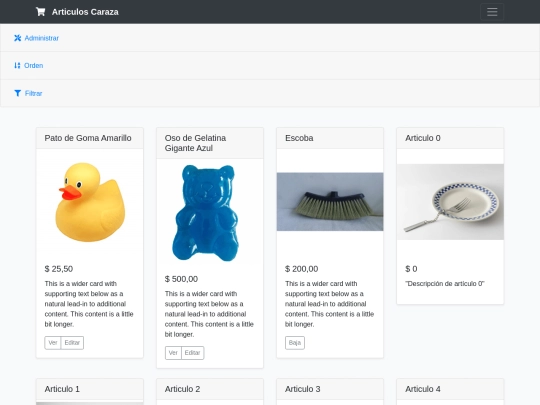Click the Orden sort icon

(17, 65)
